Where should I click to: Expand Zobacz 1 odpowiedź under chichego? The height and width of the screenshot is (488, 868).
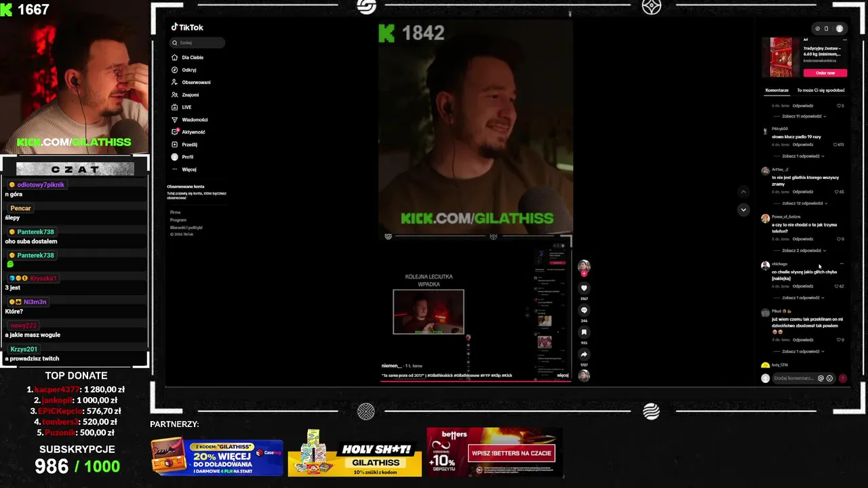click(x=803, y=298)
